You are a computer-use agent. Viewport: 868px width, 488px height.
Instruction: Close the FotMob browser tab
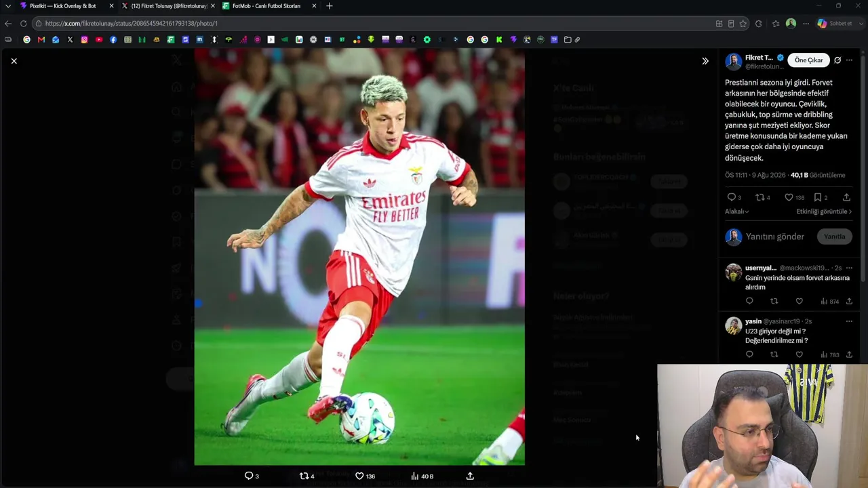point(314,6)
